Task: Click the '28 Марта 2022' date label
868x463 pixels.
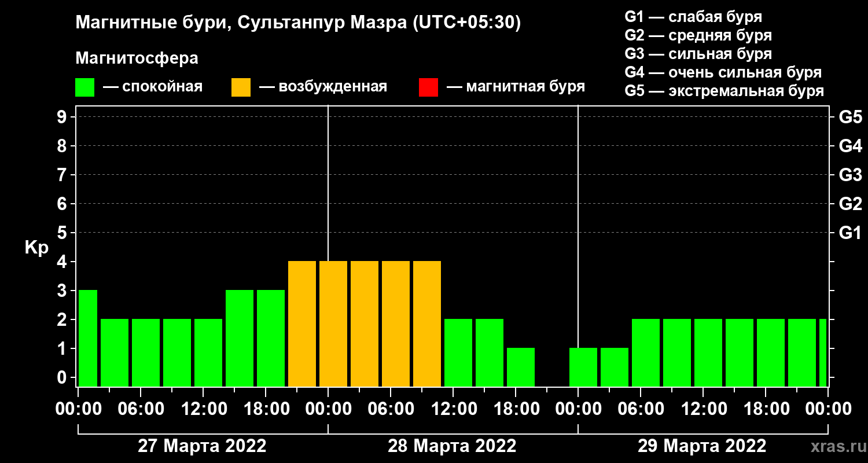Action: [452, 446]
